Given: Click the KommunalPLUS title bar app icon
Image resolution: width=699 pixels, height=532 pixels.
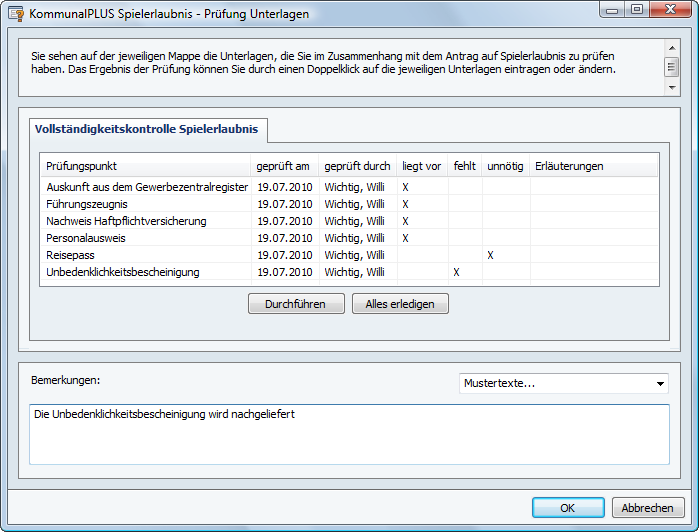Looking at the screenshot, I should pyautogui.click(x=16, y=14).
